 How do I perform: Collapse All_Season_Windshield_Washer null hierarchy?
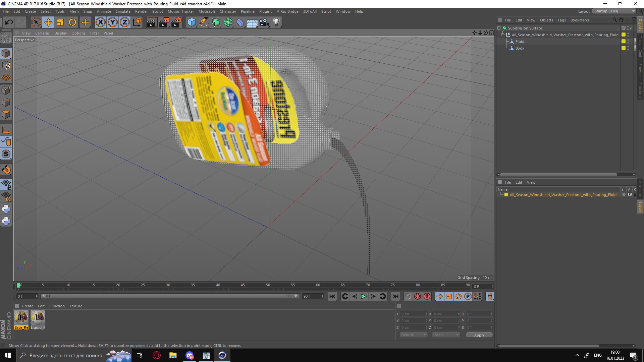[503, 35]
